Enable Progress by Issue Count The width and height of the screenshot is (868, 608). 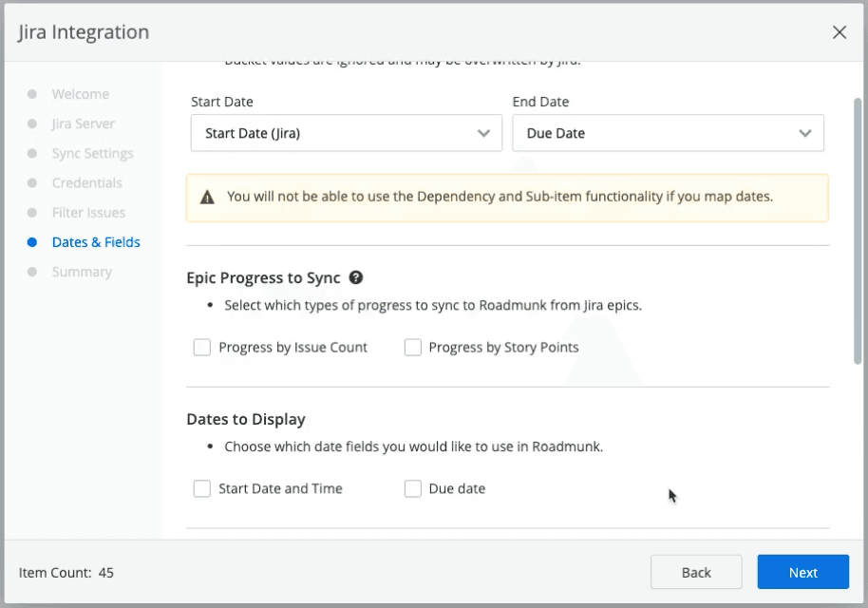(x=201, y=347)
